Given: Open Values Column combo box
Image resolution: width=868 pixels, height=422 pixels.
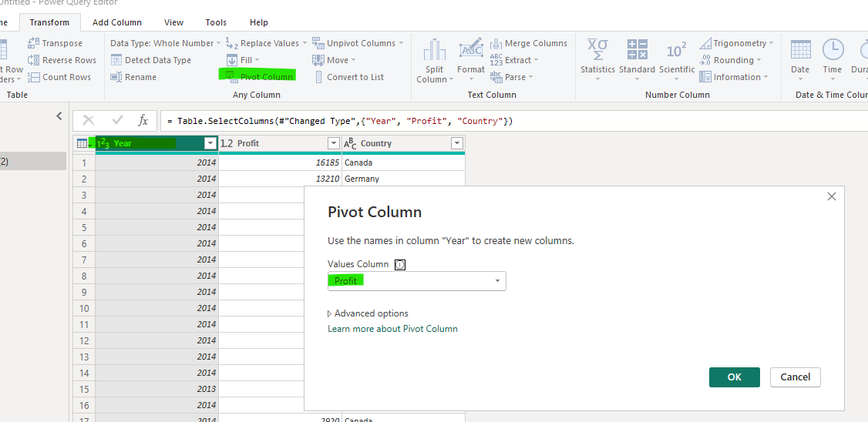Looking at the screenshot, I should (x=417, y=281).
